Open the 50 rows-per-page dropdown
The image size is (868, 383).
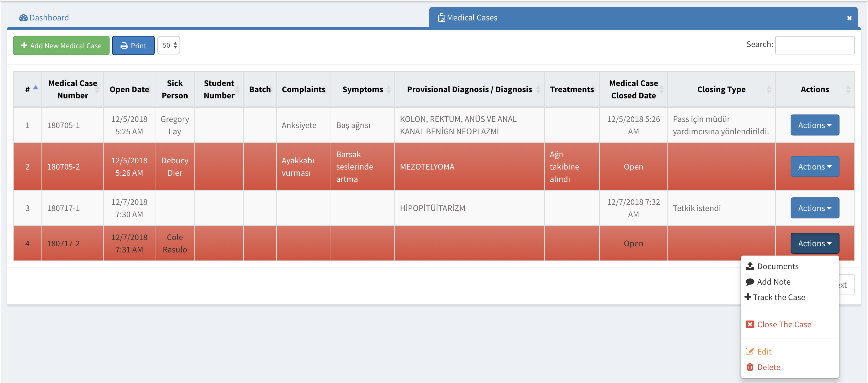click(x=169, y=45)
